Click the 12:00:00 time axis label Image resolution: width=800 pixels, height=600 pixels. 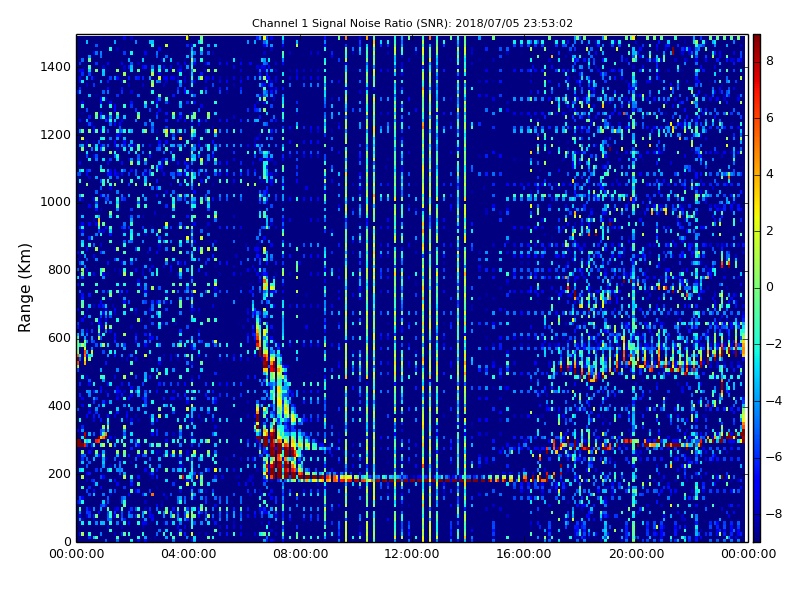click(x=412, y=554)
